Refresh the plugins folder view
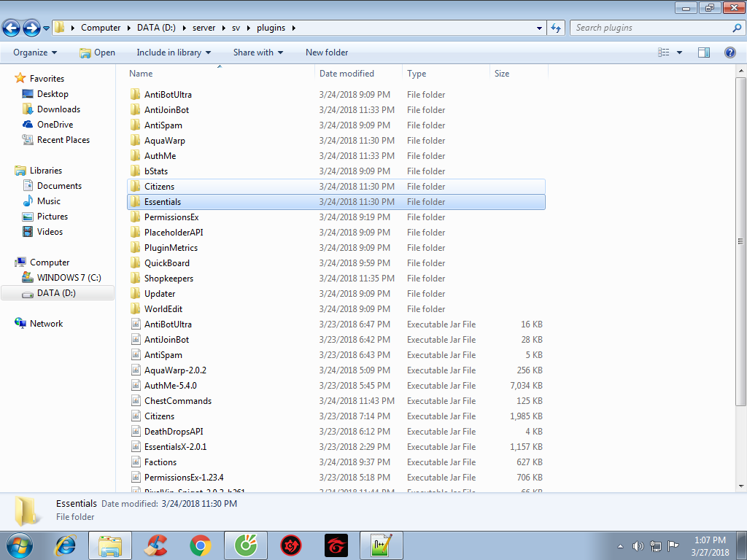This screenshot has height=560, width=747. [556, 28]
